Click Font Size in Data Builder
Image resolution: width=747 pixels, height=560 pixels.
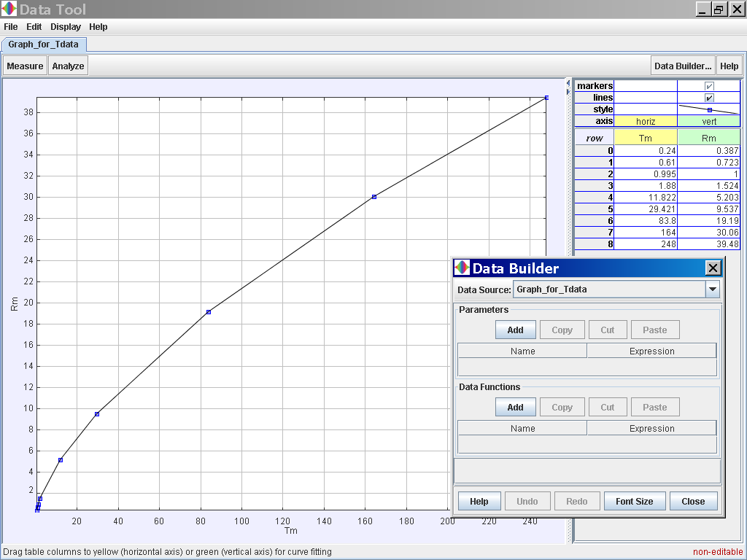[x=634, y=501]
